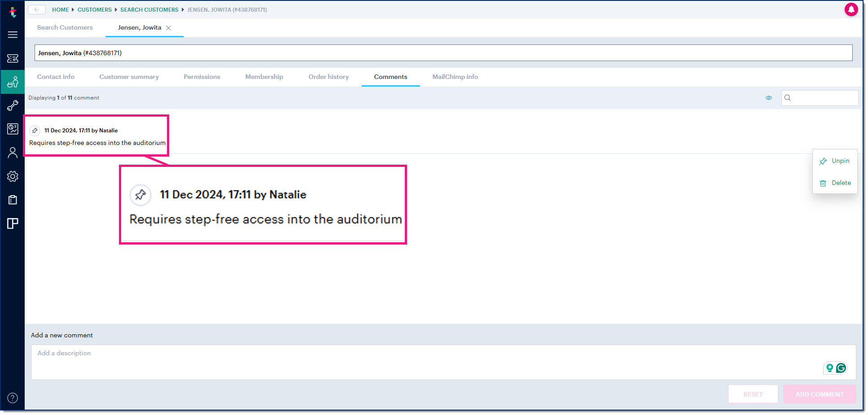Click the ticket icon in sidebar
This screenshot has height=415, width=868.
(13, 58)
